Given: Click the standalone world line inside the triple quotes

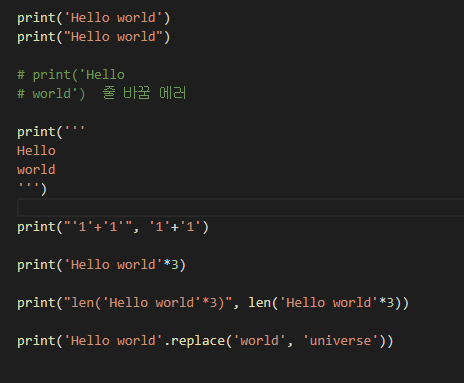Looking at the screenshot, I should [36, 170].
